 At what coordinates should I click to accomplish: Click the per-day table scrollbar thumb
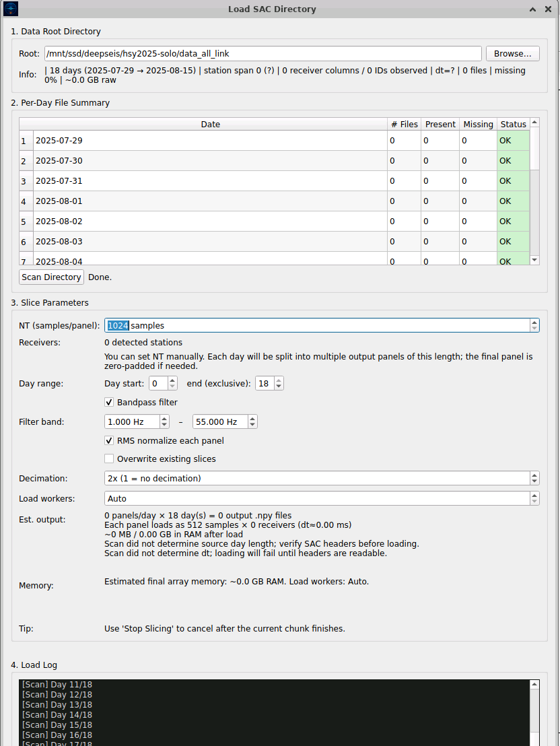pos(535,148)
